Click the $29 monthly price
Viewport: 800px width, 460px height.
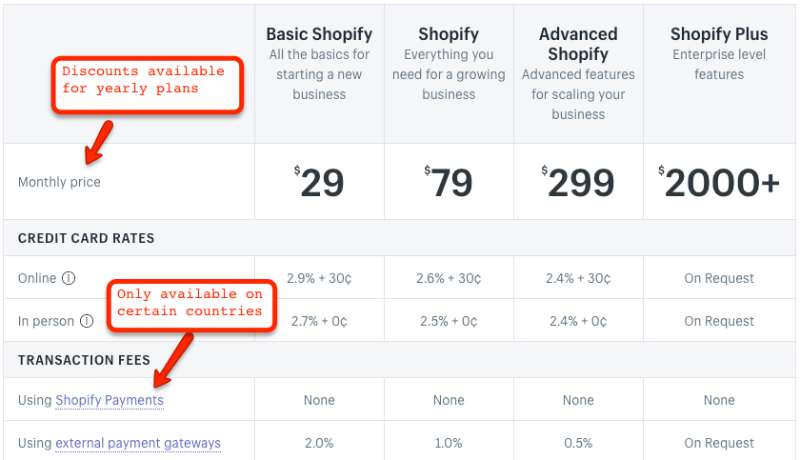[x=319, y=182]
